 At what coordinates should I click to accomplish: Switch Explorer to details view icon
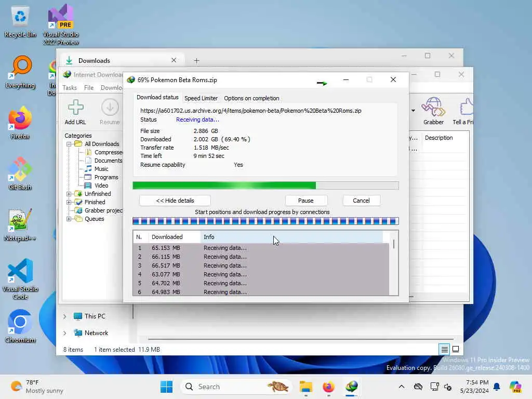coord(444,349)
